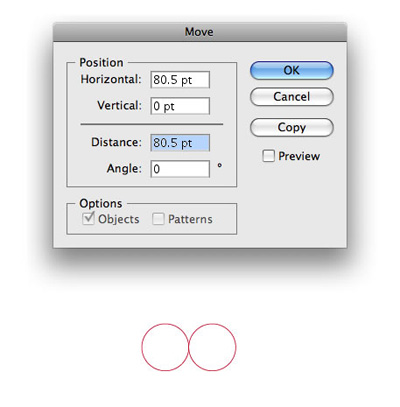The height and width of the screenshot is (407, 400).
Task: Select the Vertical position field
Action: coord(180,106)
